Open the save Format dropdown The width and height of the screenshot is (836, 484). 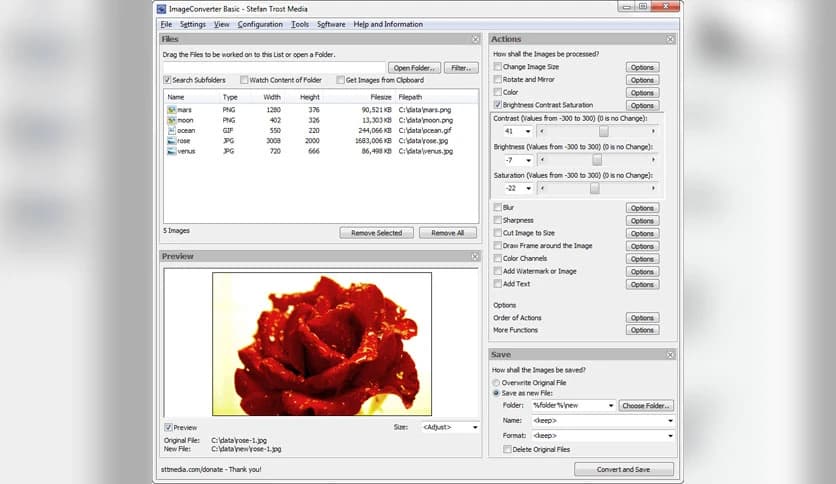click(670, 435)
